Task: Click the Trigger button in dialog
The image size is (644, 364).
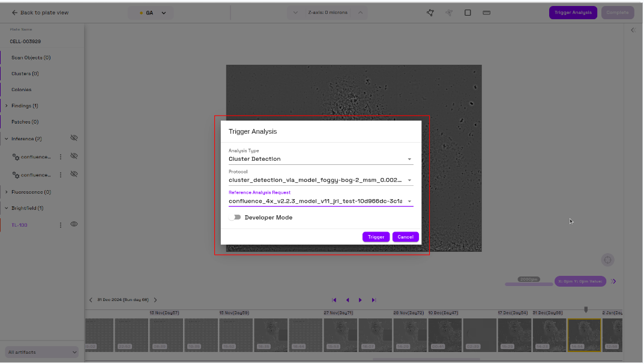Action: coord(376,237)
